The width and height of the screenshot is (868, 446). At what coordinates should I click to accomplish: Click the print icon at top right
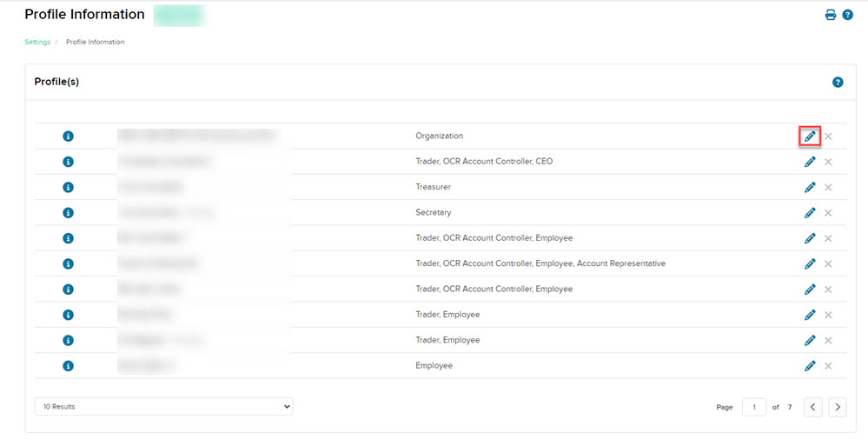coord(831,15)
